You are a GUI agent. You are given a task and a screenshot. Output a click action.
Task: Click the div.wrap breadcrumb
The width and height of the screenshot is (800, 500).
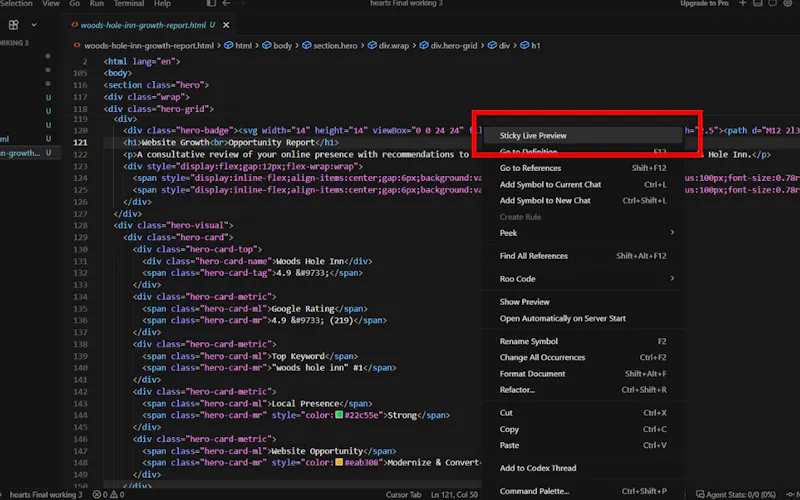click(388, 45)
